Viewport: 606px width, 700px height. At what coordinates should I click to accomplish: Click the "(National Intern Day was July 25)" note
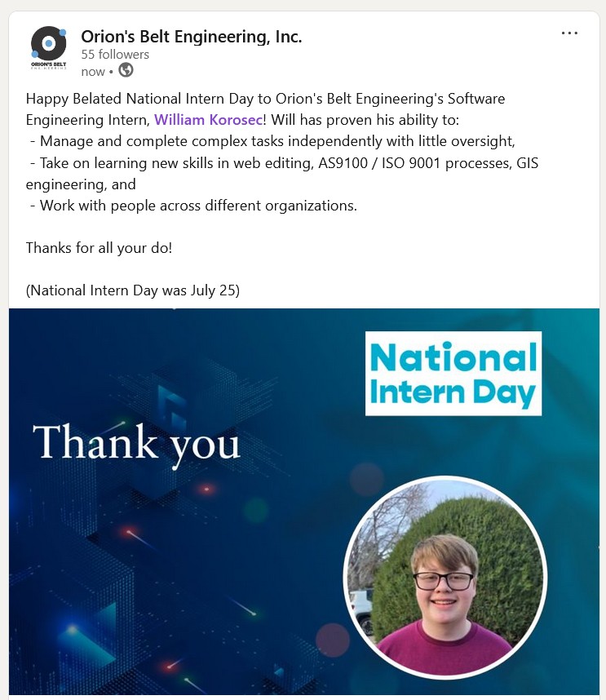(x=133, y=290)
